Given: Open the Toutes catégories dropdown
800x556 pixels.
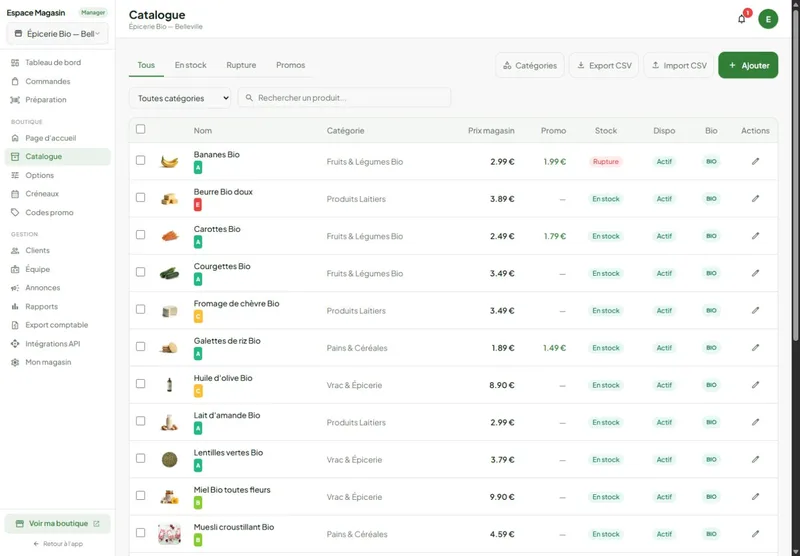Looking at the screenshot, I should [x=180, y=98].
